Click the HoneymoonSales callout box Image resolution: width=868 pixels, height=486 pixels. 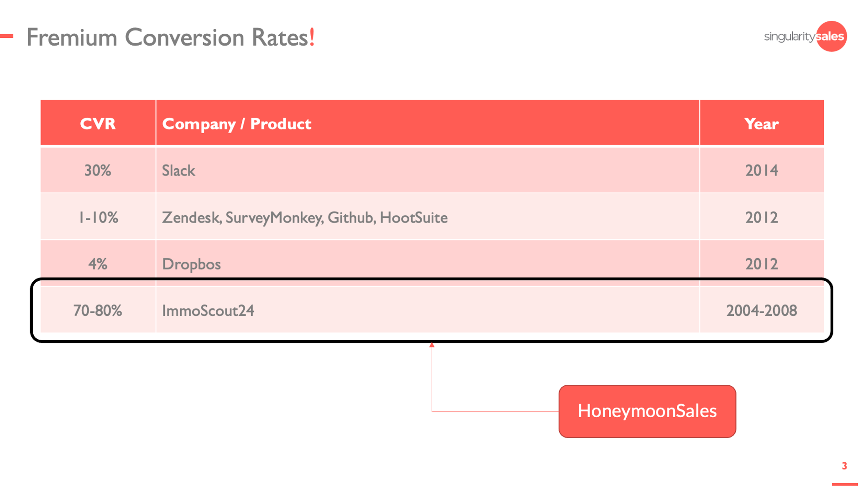pyautogui.click(x=647, y=411)
